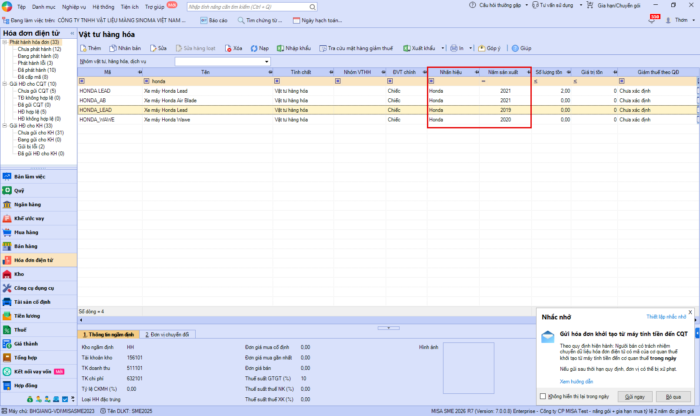Switch to Đơn vị chuyển đổi tab

[167, 334]
